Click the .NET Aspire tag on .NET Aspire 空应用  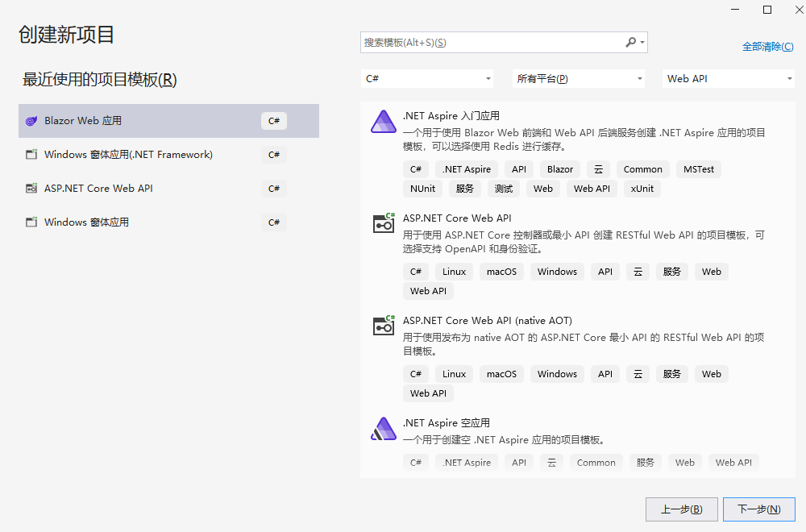point(466,463)
